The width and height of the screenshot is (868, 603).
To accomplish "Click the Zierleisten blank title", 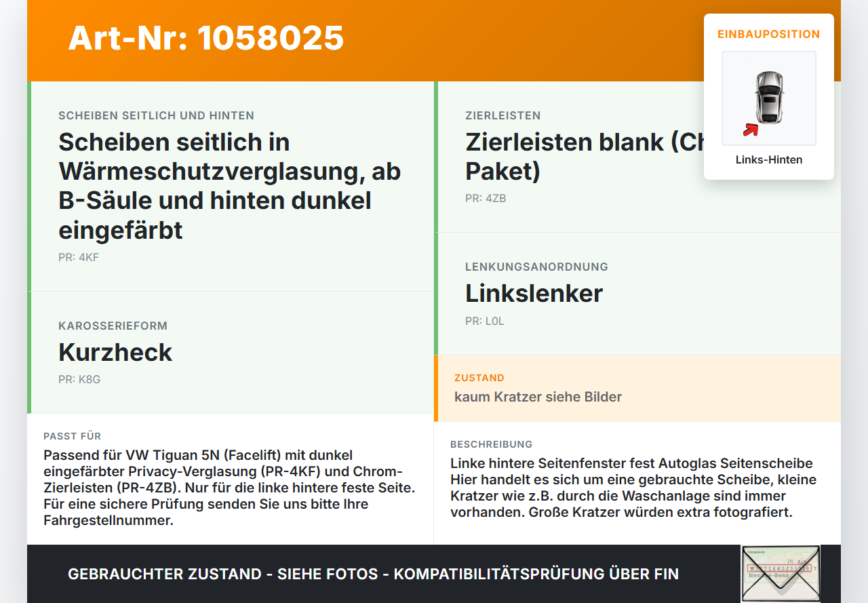I will [584, 157].
